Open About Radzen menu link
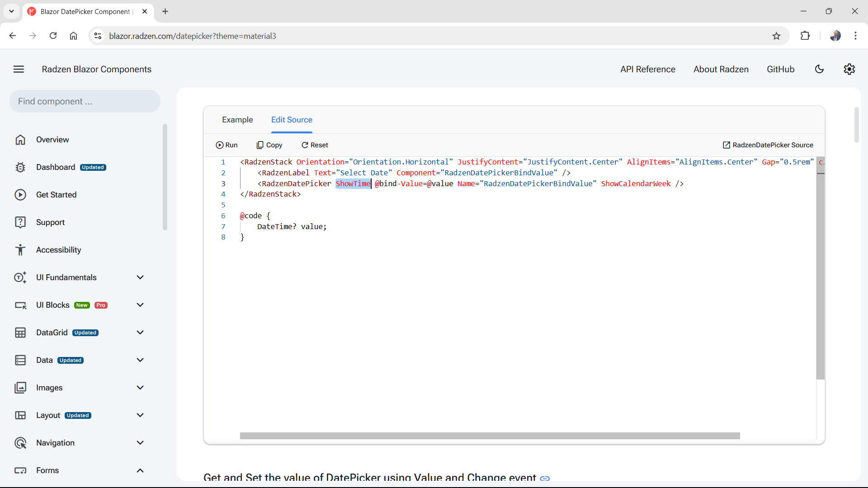Screen dimensions: 868x488 [721, 69]
